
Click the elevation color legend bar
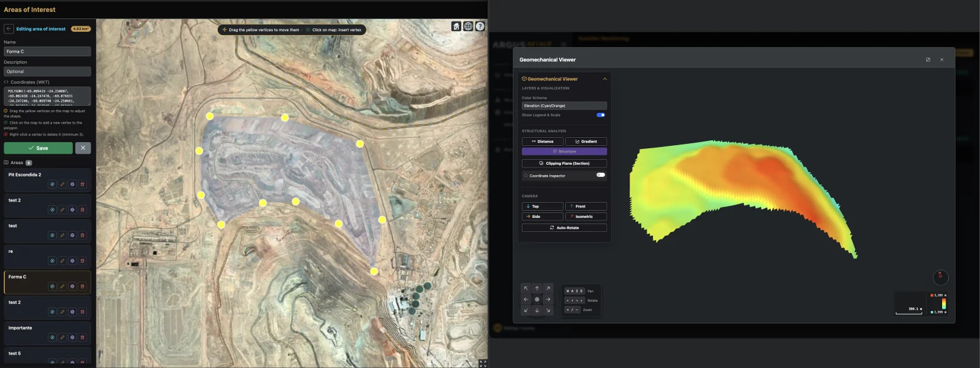[x=944, y=304]
